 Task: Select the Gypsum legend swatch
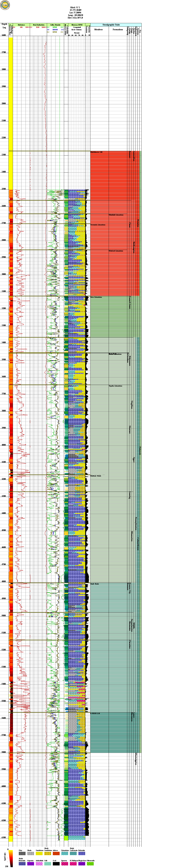[x=31, y=864]
